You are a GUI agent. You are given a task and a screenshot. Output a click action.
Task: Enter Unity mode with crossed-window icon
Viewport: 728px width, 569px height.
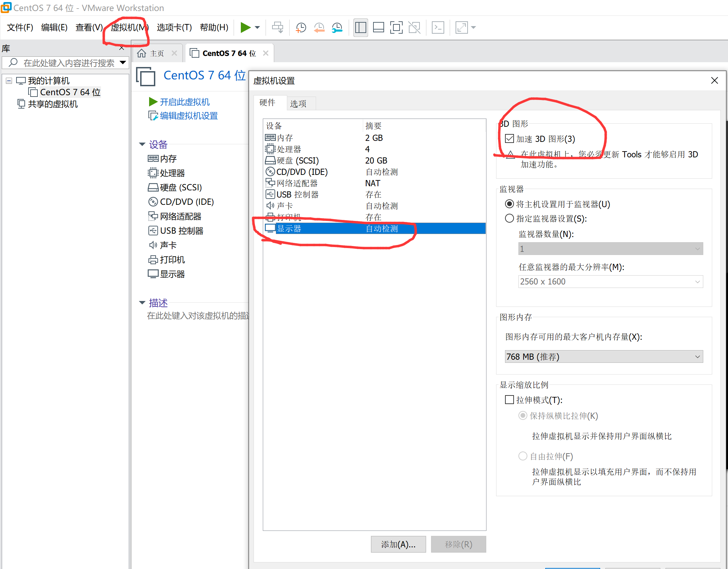click(414, 27)
